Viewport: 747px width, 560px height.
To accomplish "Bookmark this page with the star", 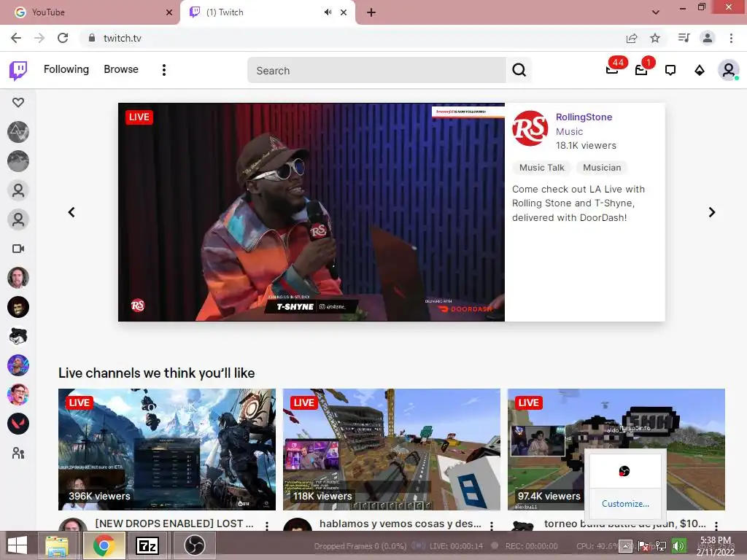I will click(655, 38).
